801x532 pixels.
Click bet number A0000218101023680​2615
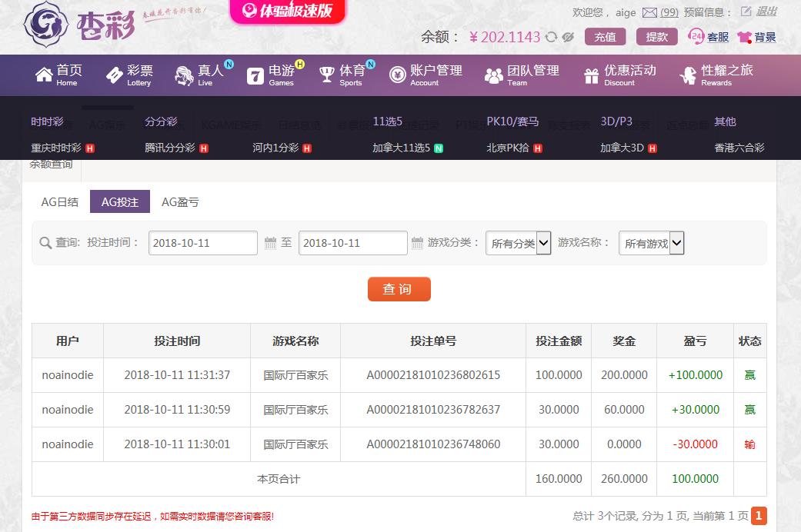(433, 375)
